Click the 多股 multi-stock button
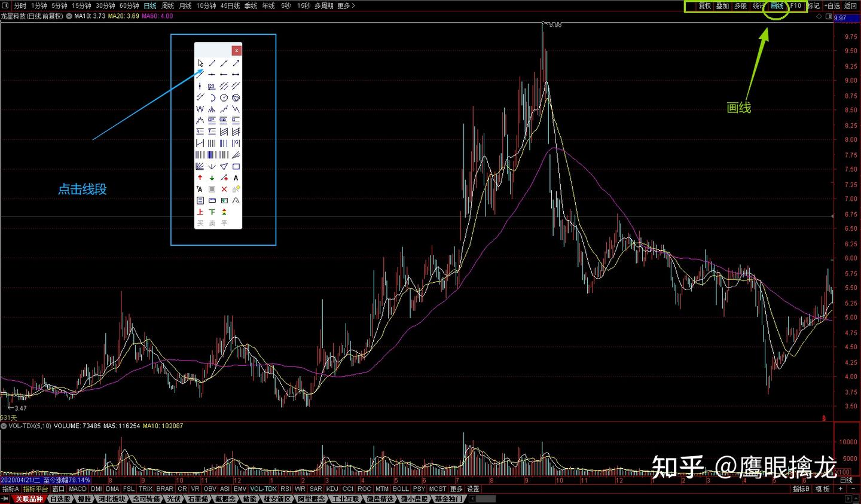The height and width of the screenshot is (504, 861). pyautogui.click(x=741, y=6)
